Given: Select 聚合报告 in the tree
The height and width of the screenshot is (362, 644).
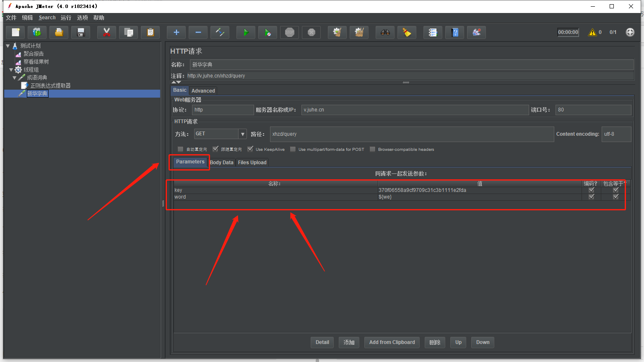Looking at the screenshot, I should (34, 54).
